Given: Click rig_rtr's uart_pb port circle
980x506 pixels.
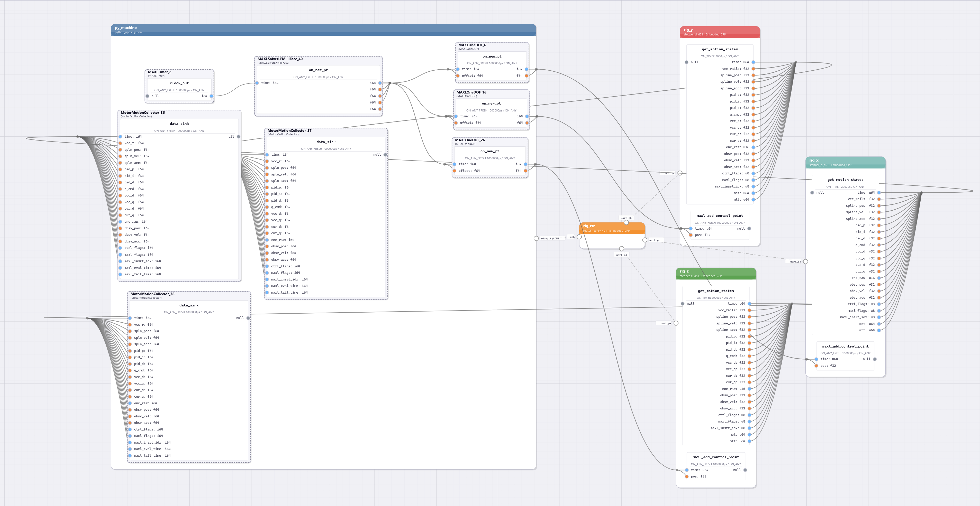Looking at the screenshot, I should (x=626, y=222).
